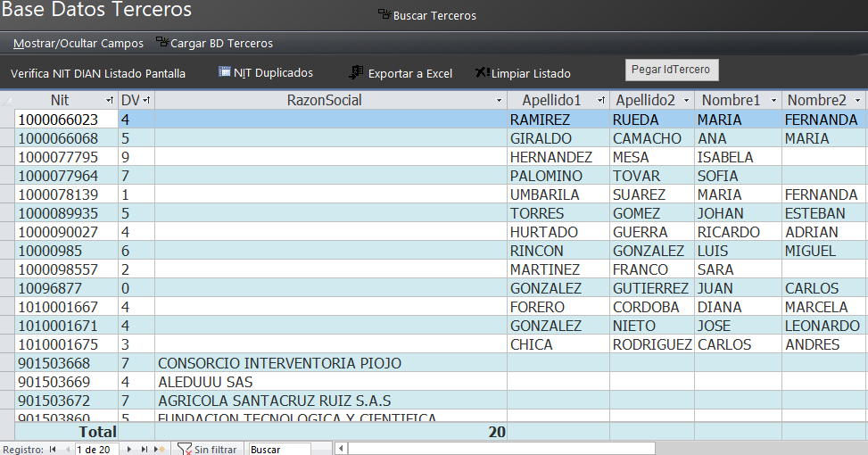Open the Apellido1 column filter dropdown
Viewport: 868px width, 455px height.
[x=600, y=101]
